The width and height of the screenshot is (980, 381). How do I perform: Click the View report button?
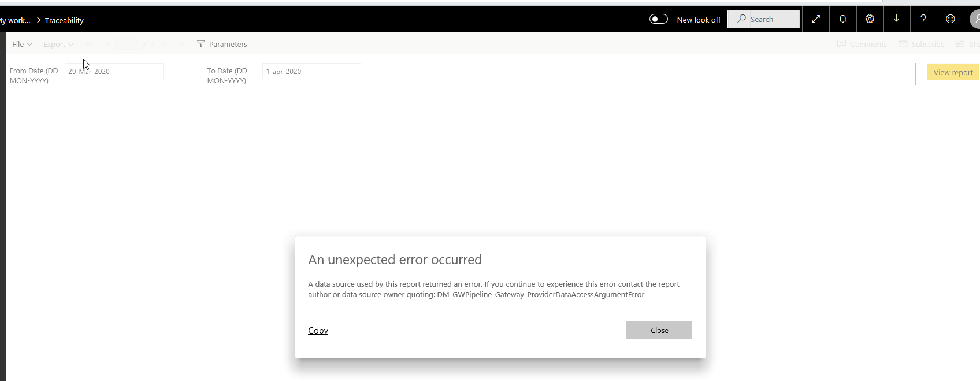(x=953, y=72)
